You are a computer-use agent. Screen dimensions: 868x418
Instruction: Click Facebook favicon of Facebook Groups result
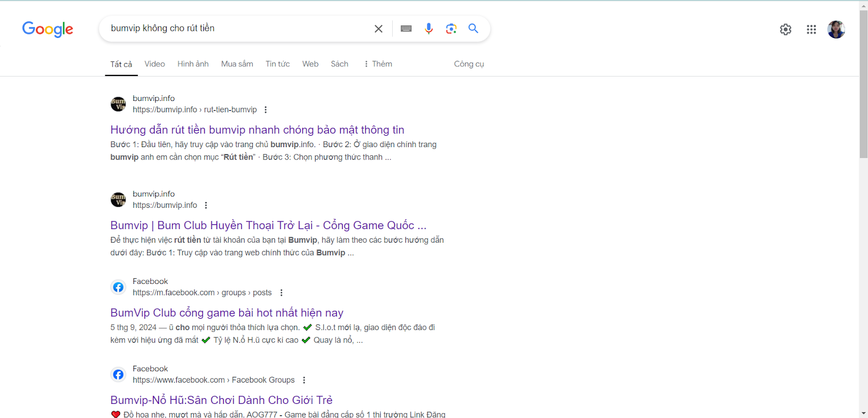118,374
